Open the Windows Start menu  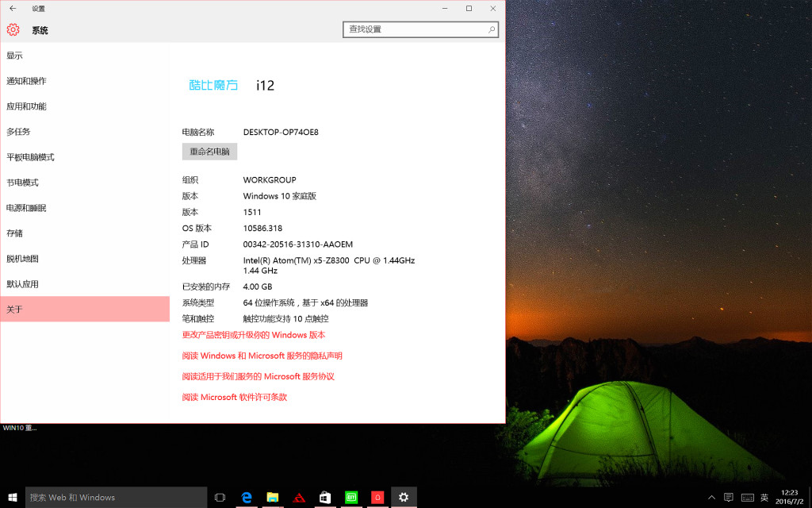click(x=13, y=498)
